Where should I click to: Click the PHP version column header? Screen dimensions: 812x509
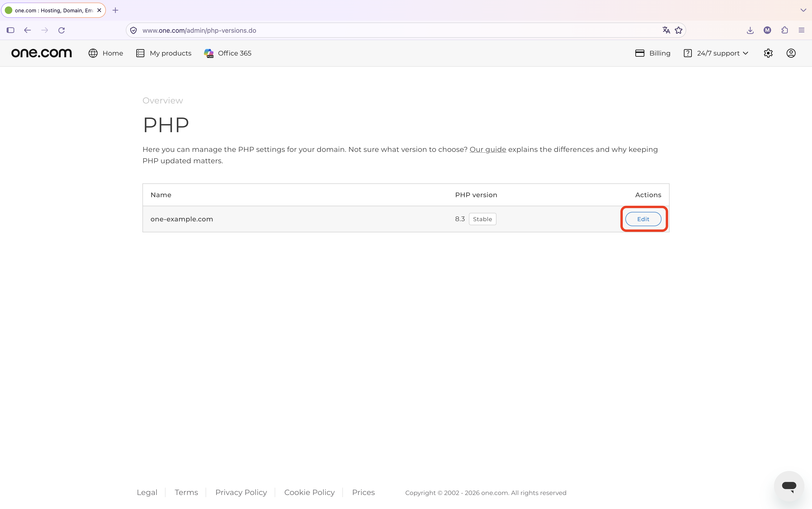[x=476, y=195]
